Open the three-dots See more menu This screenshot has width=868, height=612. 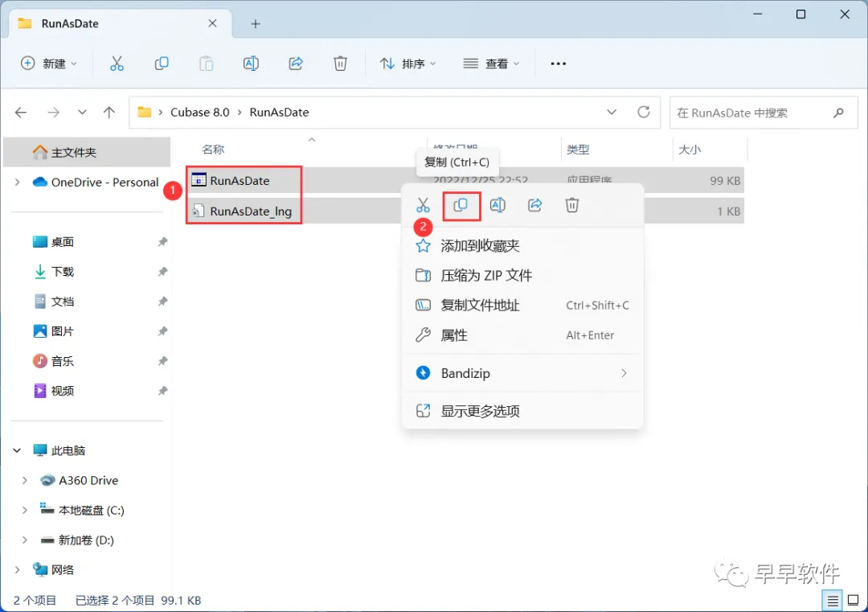point(558,64)
